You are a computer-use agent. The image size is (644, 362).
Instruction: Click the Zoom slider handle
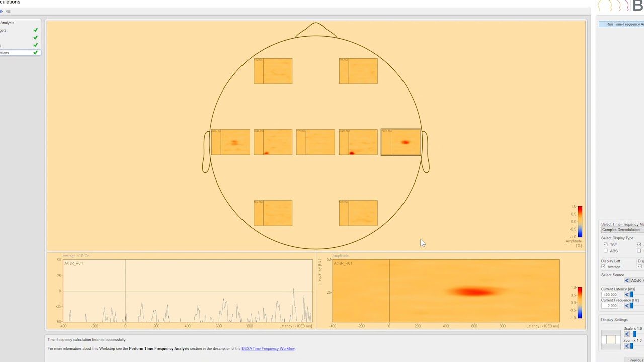click(632, 346)
